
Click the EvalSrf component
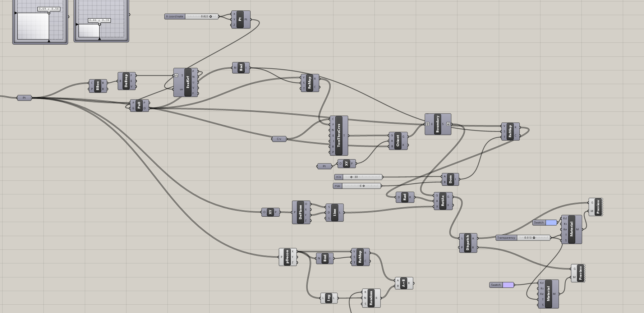coord(188,82)
